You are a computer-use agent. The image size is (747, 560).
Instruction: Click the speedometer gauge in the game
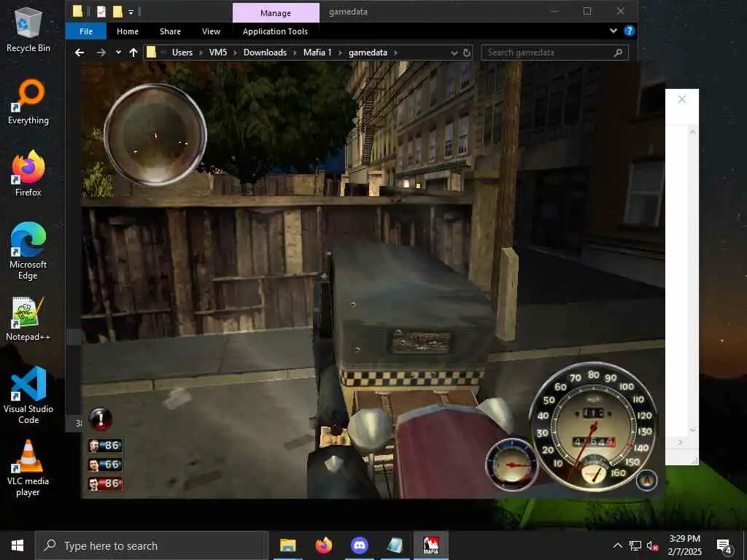pyautogui.click(x=594, y=425)
